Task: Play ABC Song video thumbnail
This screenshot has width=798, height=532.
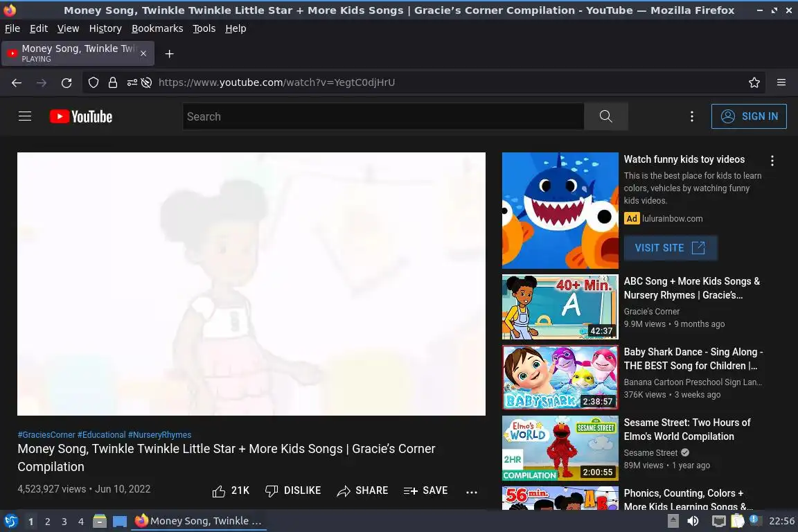Action: click(560, 307)
